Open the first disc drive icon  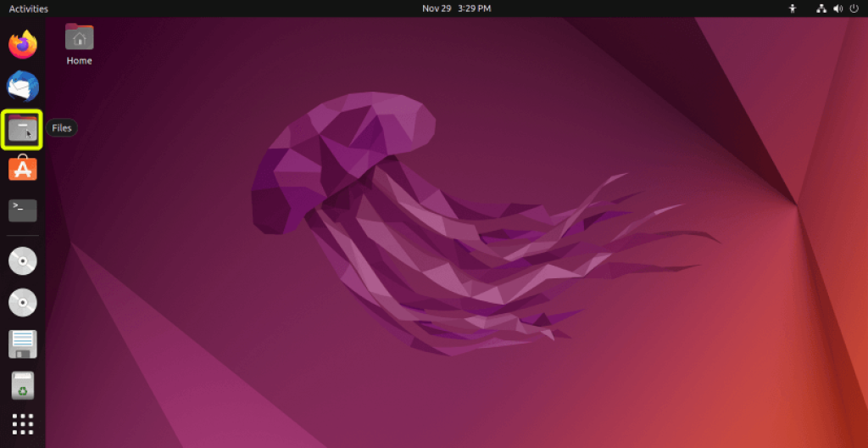coord(23,261)
